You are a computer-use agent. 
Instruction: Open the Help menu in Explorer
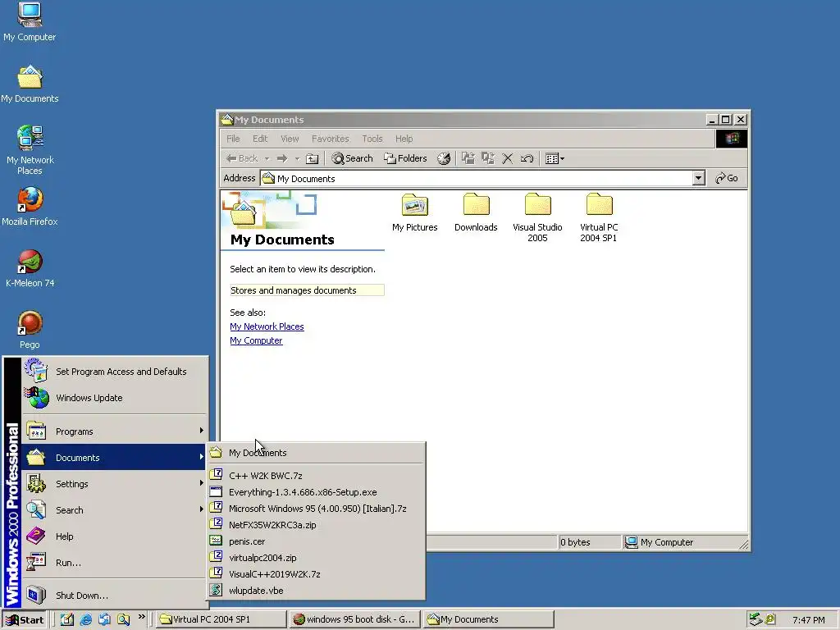point(404,139)
